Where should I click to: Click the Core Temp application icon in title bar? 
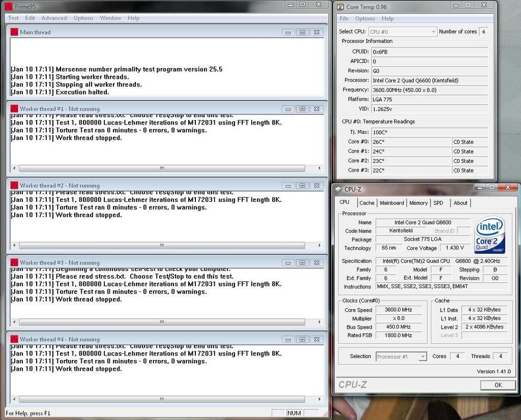tap(340, 7)
